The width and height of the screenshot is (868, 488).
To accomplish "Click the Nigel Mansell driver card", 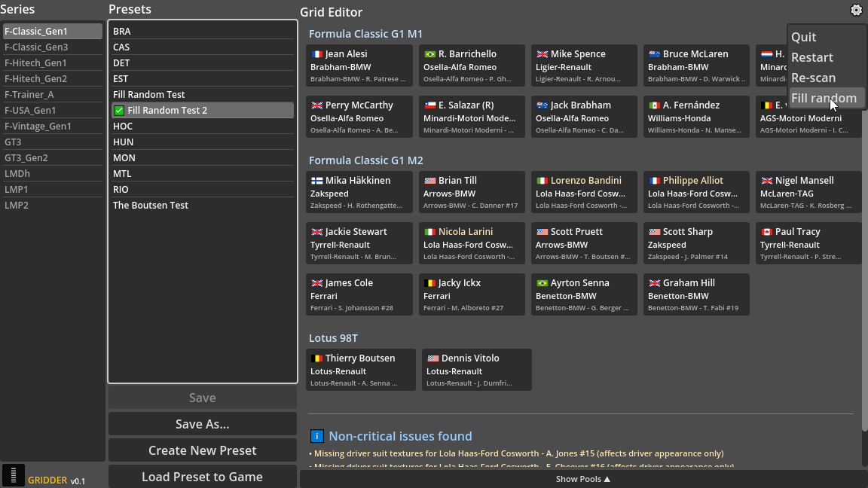I will pyautogui.click(x=808, y=192).
